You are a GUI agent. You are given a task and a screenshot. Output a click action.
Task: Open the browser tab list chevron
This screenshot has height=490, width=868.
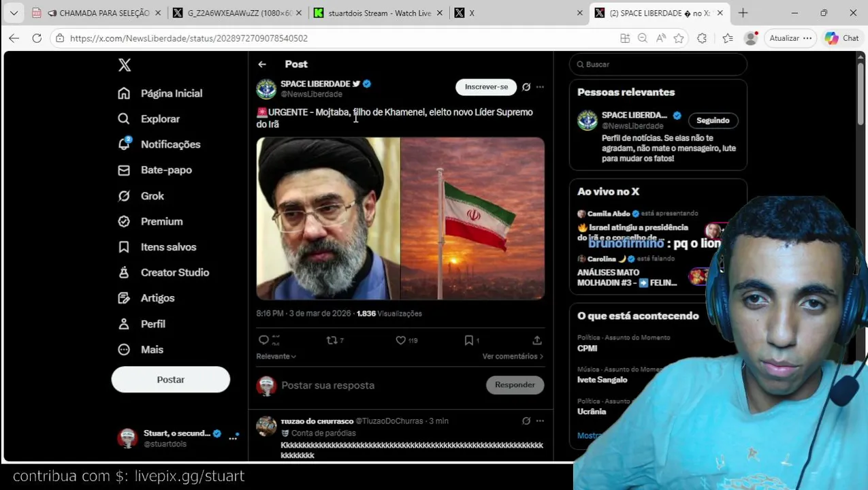tap(14, 13)
